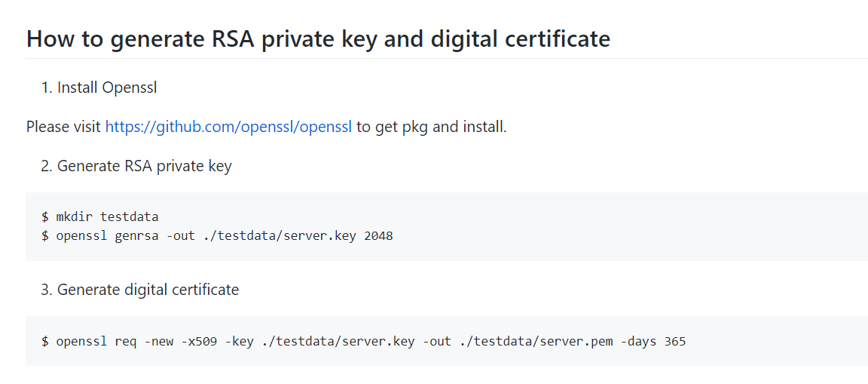Click the word "testdata" after mkdir
Image resolution: width=868 pixels, height=384 pixels.
[x=130, y=217]
